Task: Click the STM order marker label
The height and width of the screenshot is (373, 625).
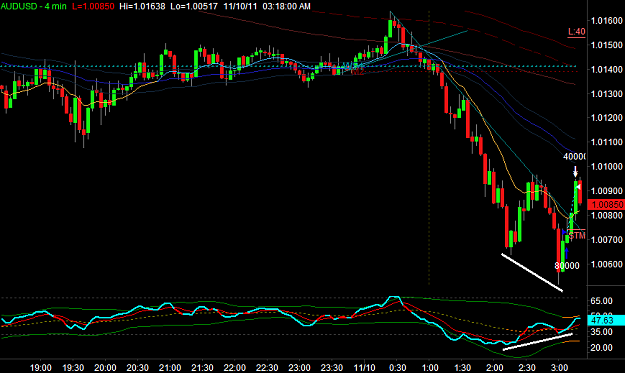Action: tap(577, 236)
